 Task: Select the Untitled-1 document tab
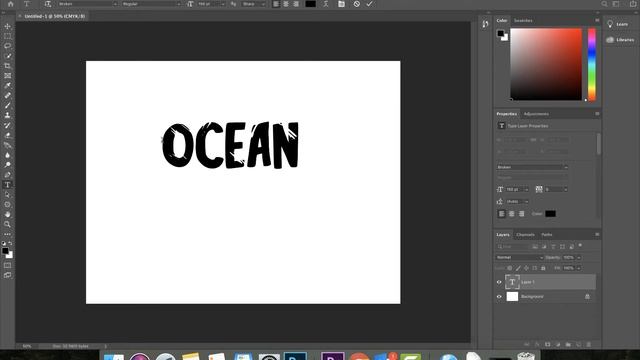tap(54, 16)
